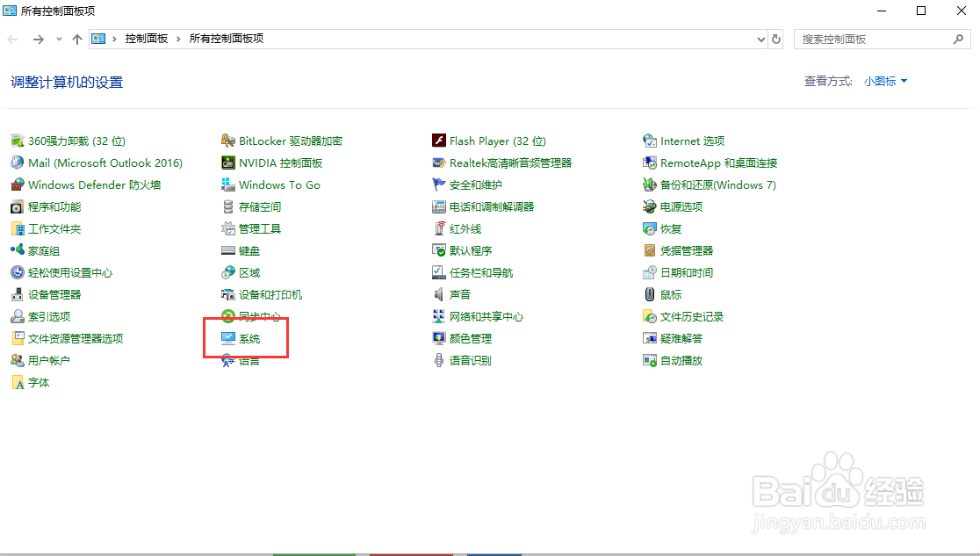Screen dimensions: 980x556
Task: Open 网络和共享中心
Action: pyautogui.click(x=486, y=316)
